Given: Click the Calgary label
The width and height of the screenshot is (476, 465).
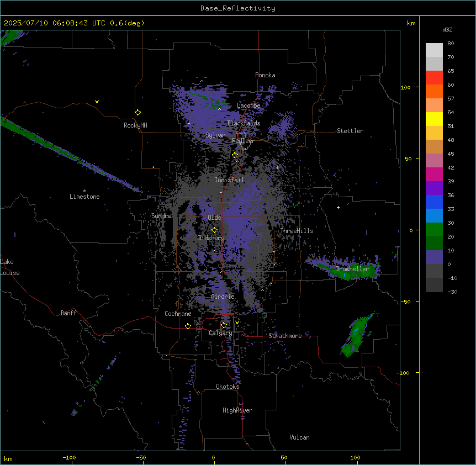Looking at the screenshot, I should tap(221, 333).
